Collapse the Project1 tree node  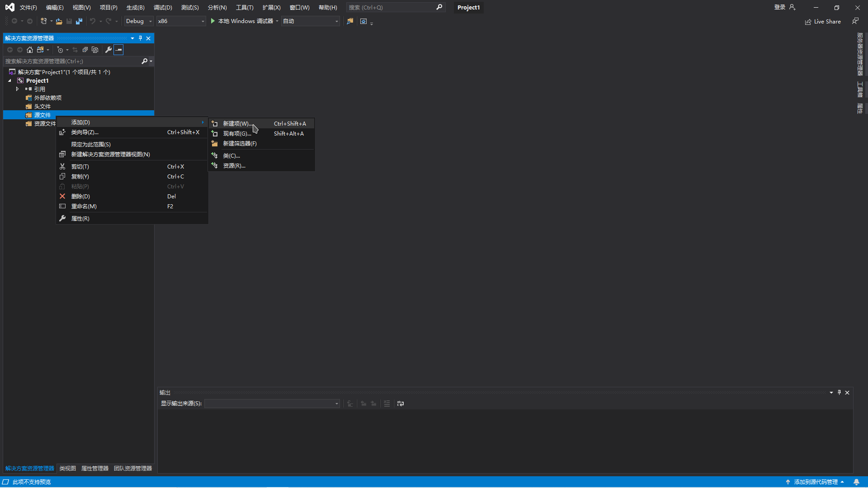[9, 80]
